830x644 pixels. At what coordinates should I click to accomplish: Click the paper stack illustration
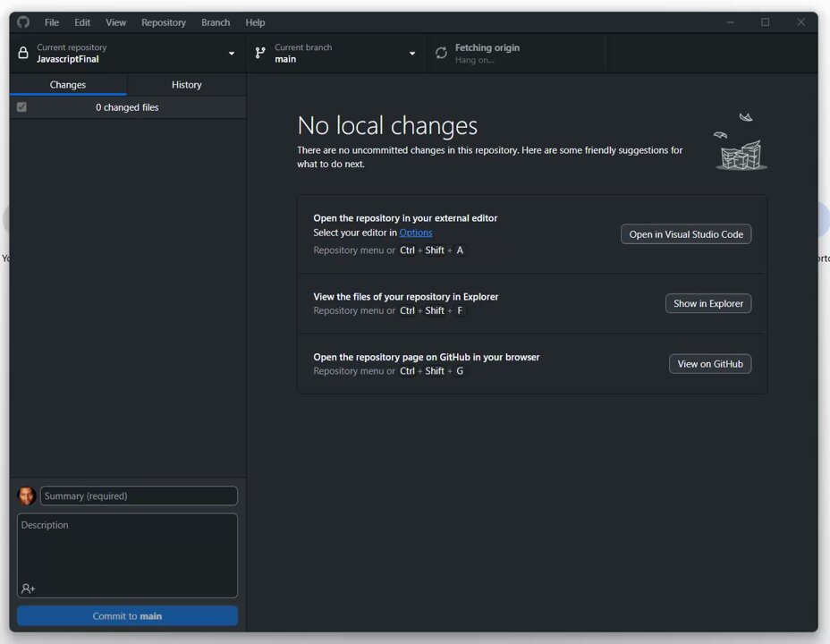tap(741, 142)
